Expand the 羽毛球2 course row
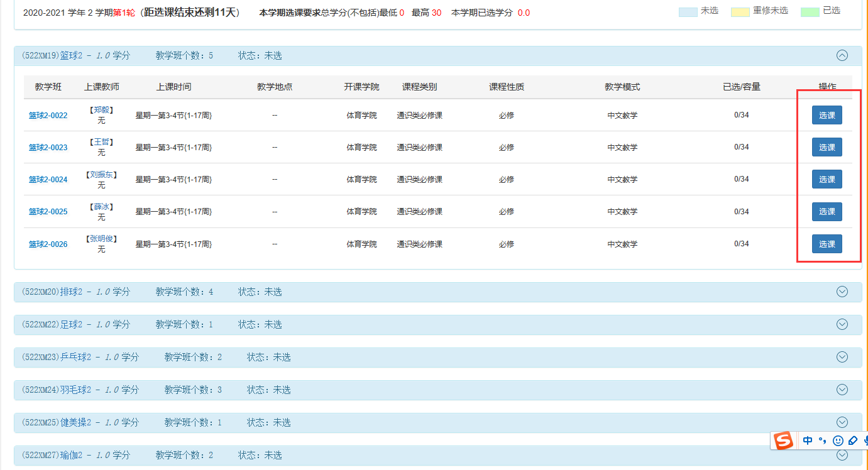868x470 pixels. click(842, 390)
